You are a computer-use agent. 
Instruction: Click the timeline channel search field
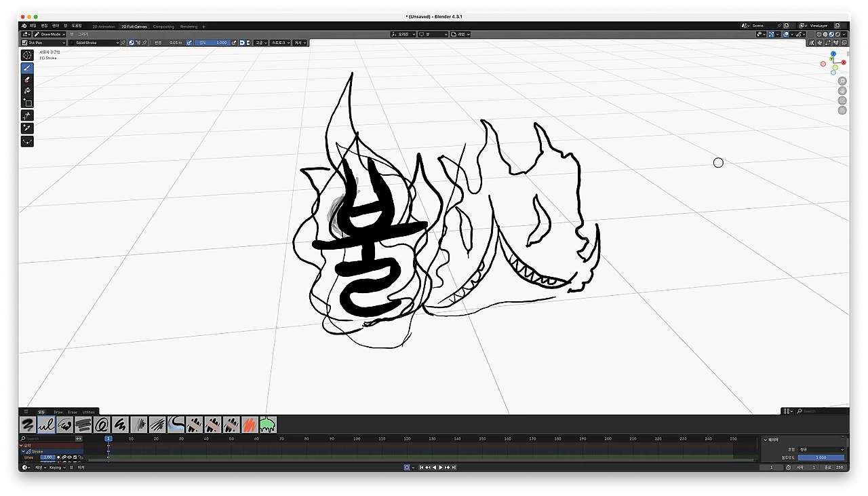[47, 438]
